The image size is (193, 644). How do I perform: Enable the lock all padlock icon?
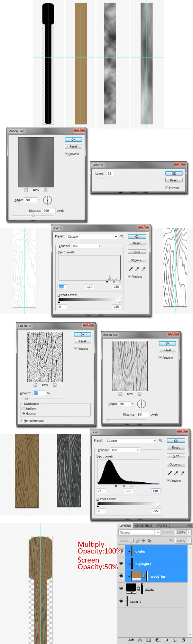coord(149,541)
